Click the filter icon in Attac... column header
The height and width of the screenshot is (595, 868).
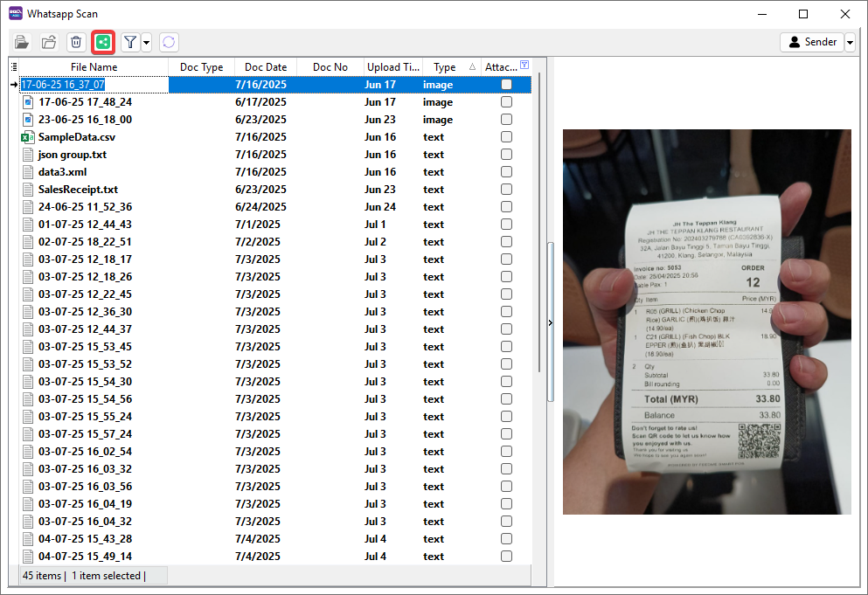[524, 65]
